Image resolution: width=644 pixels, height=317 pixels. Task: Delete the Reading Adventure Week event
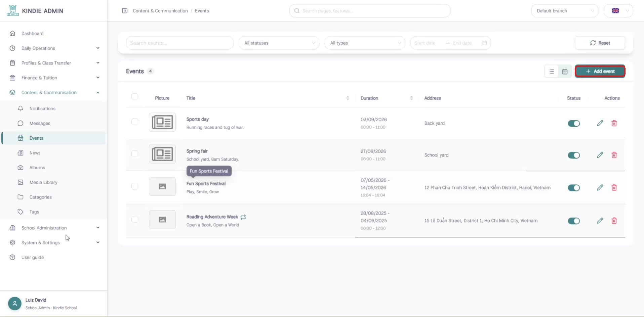tap(614, 221)
